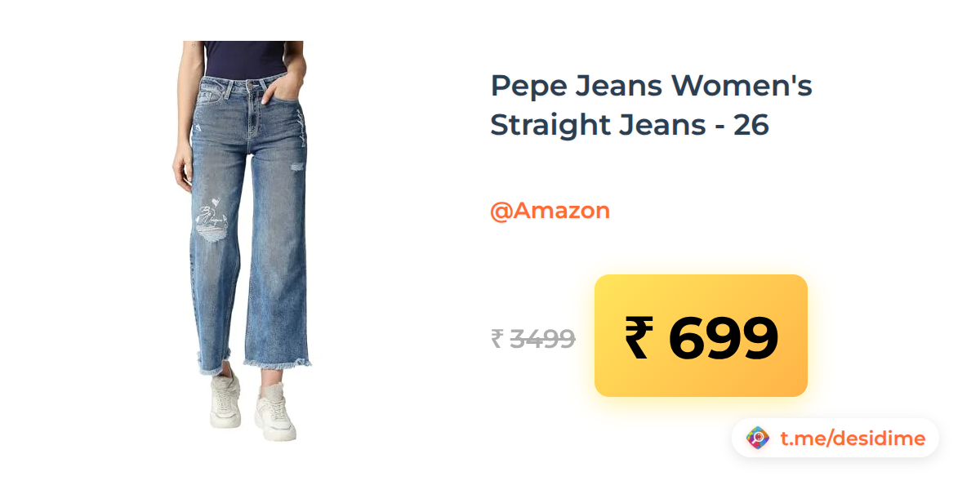Click the navy top in the product photo
The image size is (980, 490).
click(x=244, y=58)
